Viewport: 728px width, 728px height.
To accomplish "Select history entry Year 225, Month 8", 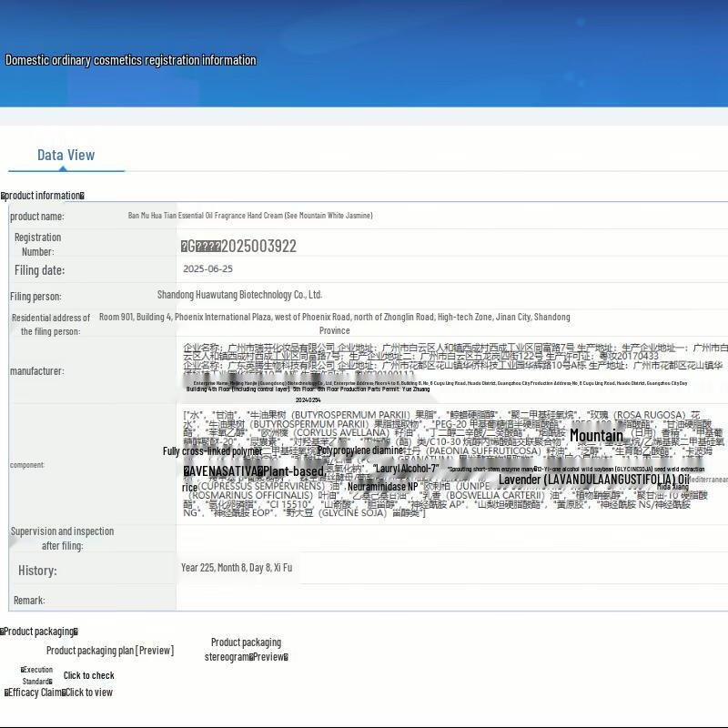I will click(237, 568).
